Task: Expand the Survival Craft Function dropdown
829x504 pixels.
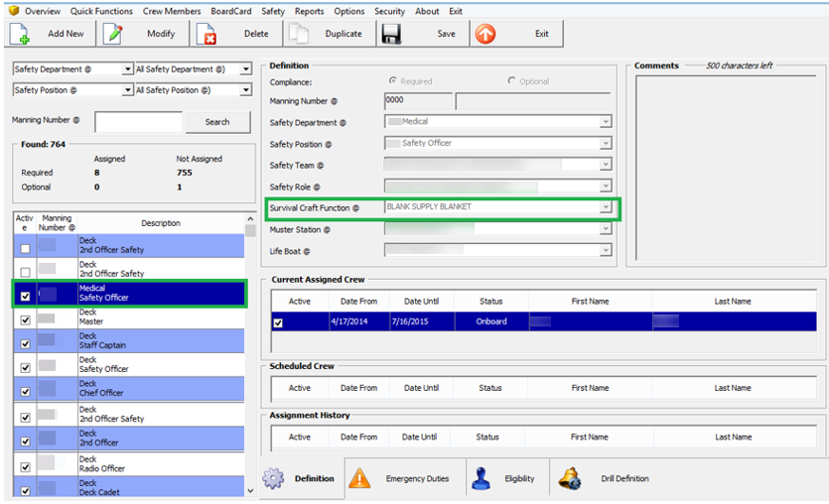Action: pyautogui.click(x=606, y=207)
